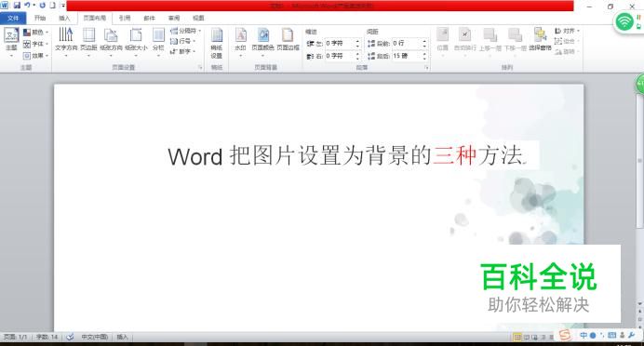The height and width of the screenshot is (346, 644).
Task: Switch to the 视图 (View) tab
Action: point(198,18)
